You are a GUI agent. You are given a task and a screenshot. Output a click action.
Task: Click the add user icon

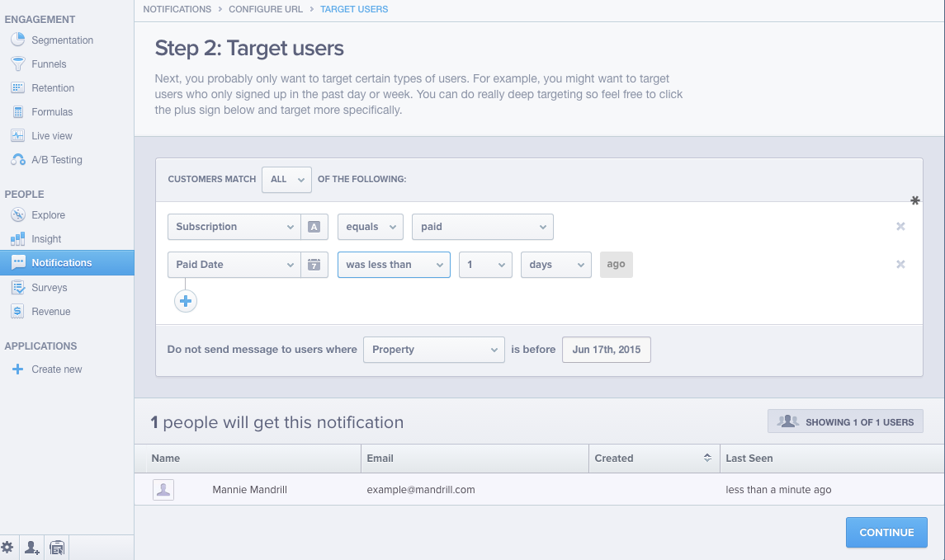[x=31, y=548]
